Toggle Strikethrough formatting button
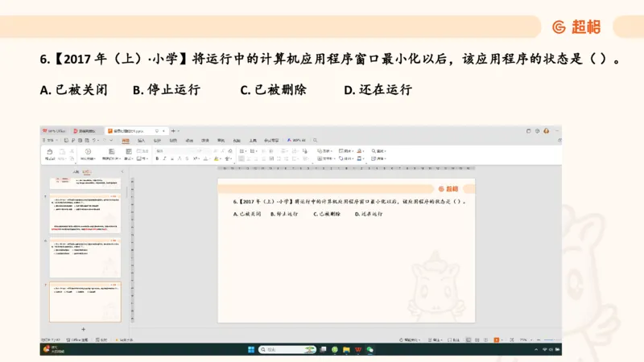The image size is (644, 362). click(187, 158)
